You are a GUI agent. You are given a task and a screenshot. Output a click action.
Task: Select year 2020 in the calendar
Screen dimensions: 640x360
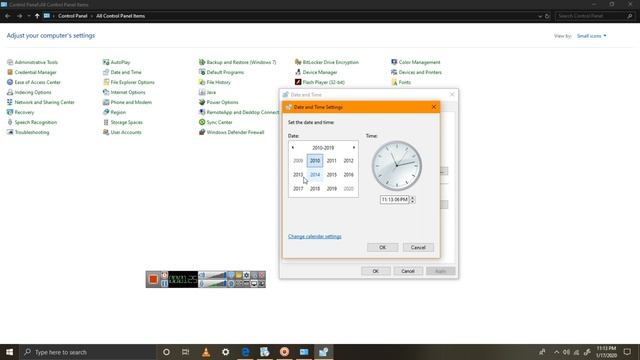(348, 189)
